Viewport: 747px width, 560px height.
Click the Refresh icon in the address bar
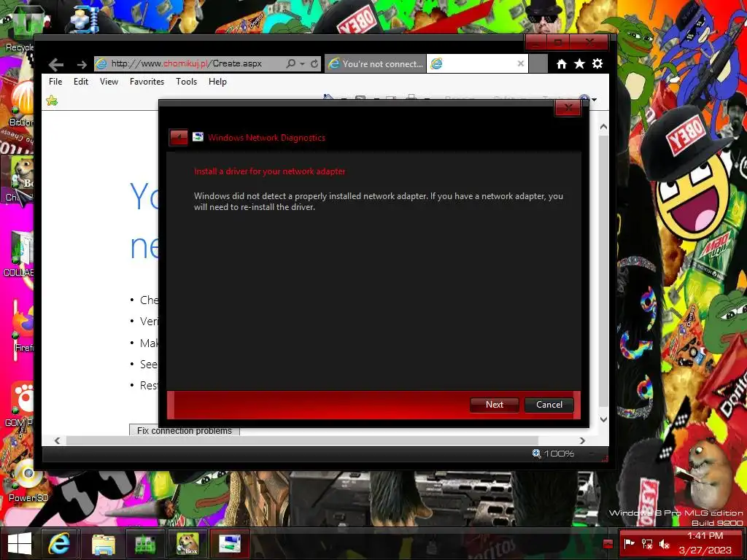click(x=314, y=63)
